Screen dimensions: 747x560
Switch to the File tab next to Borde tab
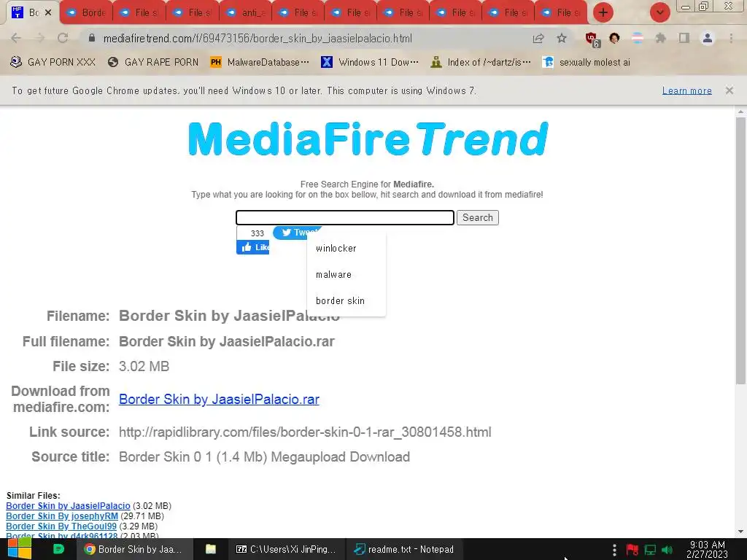tap(139, 13)
